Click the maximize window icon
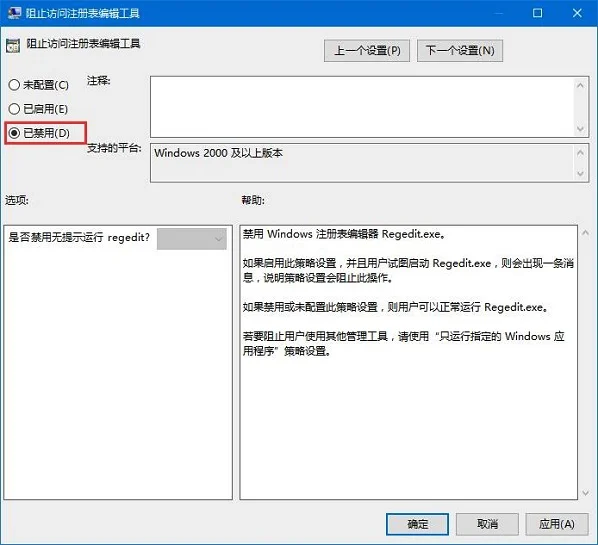 537,13
